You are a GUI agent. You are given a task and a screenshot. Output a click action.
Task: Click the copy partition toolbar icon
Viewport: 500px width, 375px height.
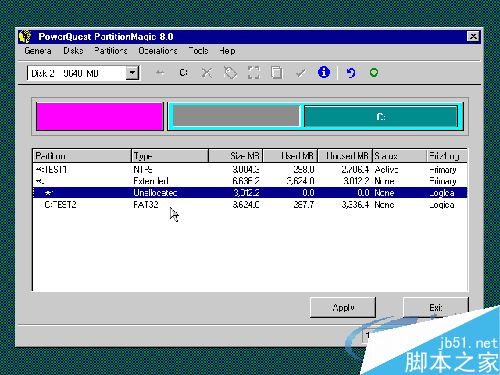click(x=276, y=73)
